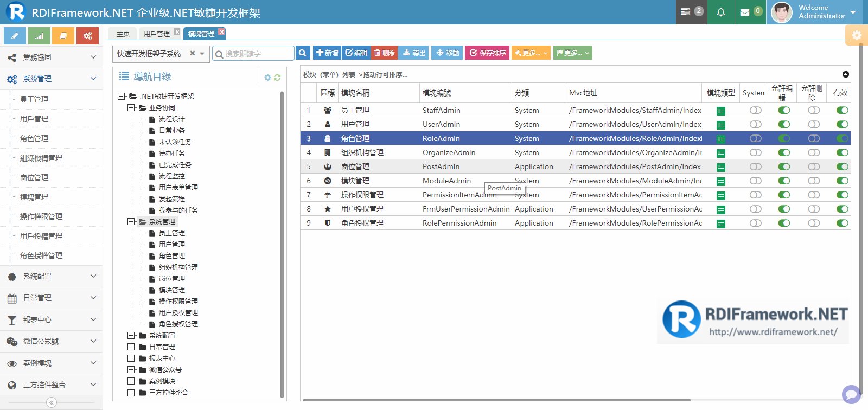Open the orange 更多 dropdown button
Screen dimensions: 868x410
point(531,53)
